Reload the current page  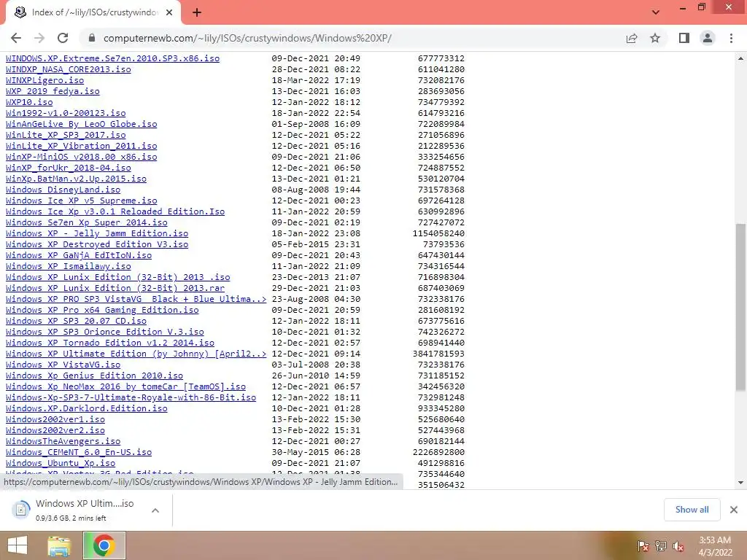(x=63, y=38)
